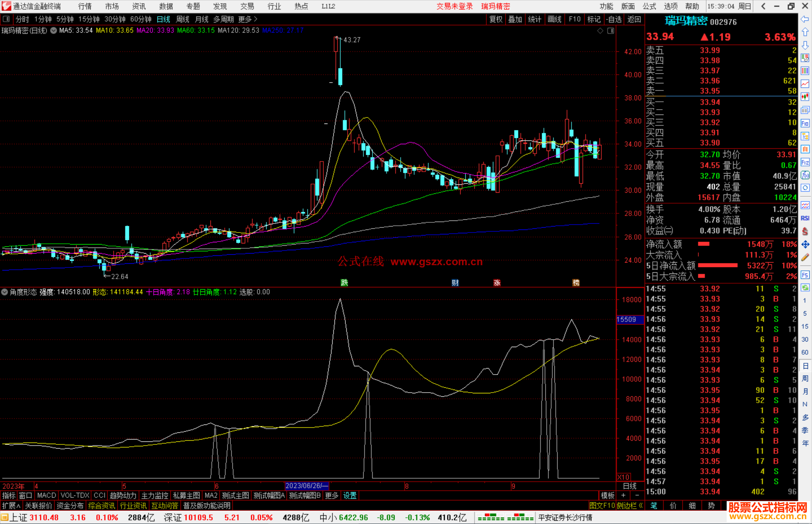Screen dimensions: 812x524
Task: Click the down arrow icon in right sidebar
Action: click(805, 45)
